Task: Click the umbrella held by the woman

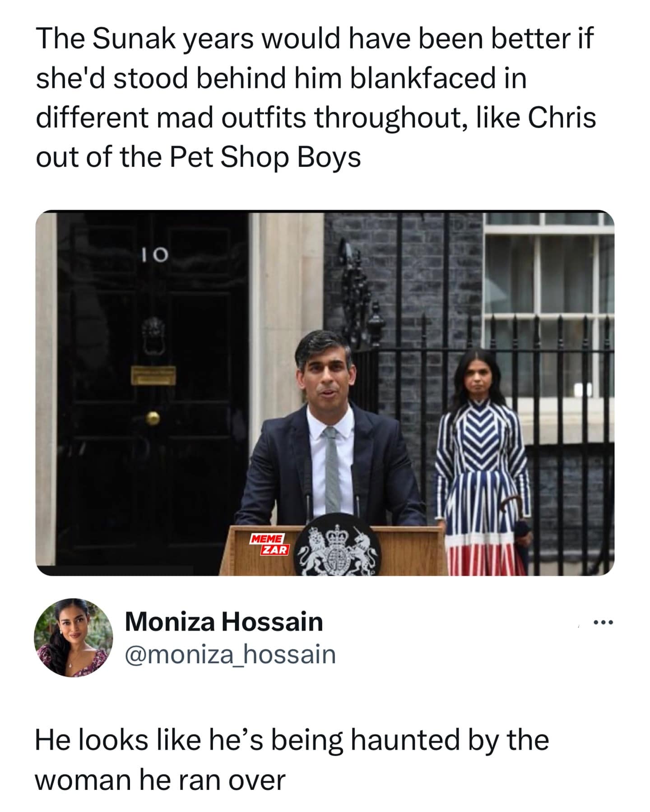Action: (x=519, y=523)
